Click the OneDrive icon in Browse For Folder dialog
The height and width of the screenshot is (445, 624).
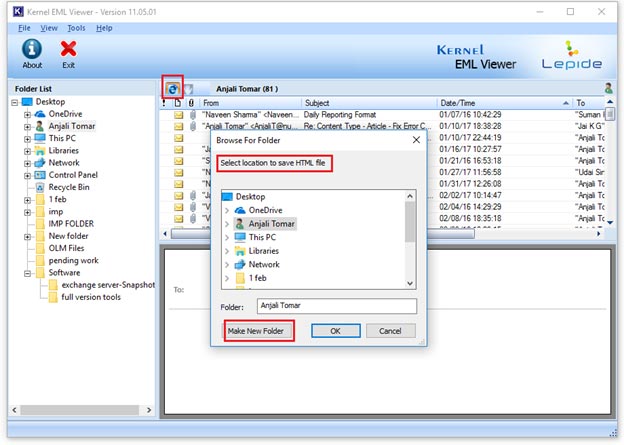point(240,210)
